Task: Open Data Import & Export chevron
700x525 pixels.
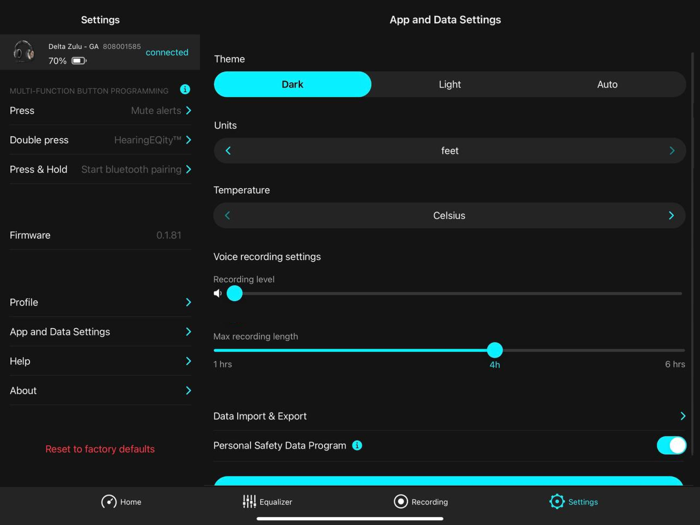Action: click(x=683, y=416)
